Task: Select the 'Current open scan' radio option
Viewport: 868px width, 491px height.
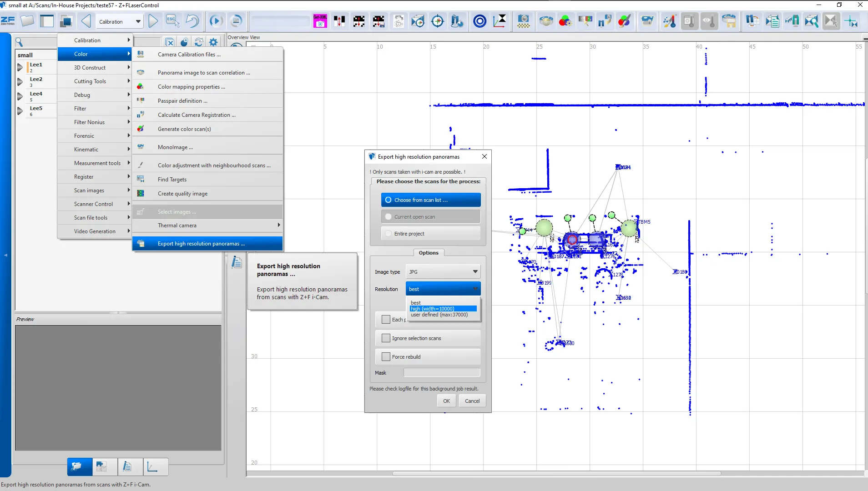Action: click(x=431, y=217)
